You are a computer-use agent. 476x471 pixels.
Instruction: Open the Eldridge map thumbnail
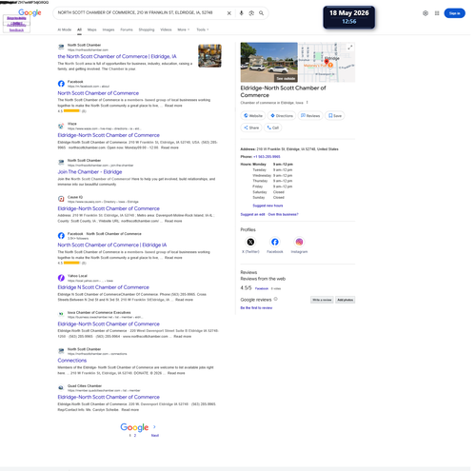point(327,62)
